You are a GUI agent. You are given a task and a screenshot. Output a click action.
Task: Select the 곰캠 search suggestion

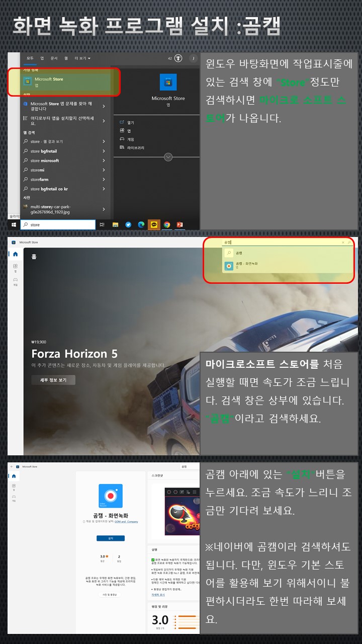(287, 253)
